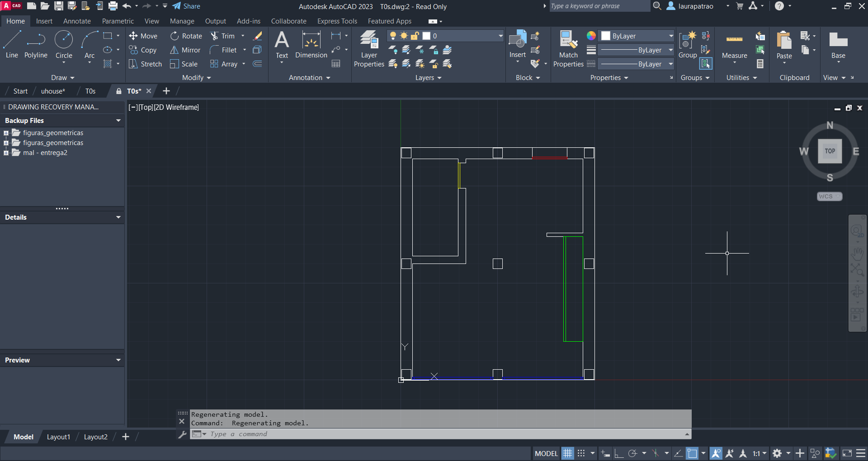Click the command line input field

pyautogui.click(x=445, y=434)
